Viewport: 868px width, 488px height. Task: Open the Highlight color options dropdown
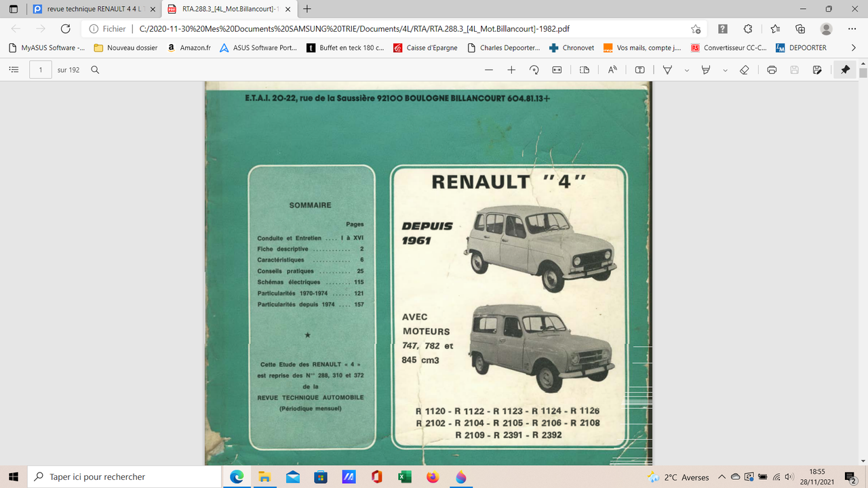coord(725,70)
